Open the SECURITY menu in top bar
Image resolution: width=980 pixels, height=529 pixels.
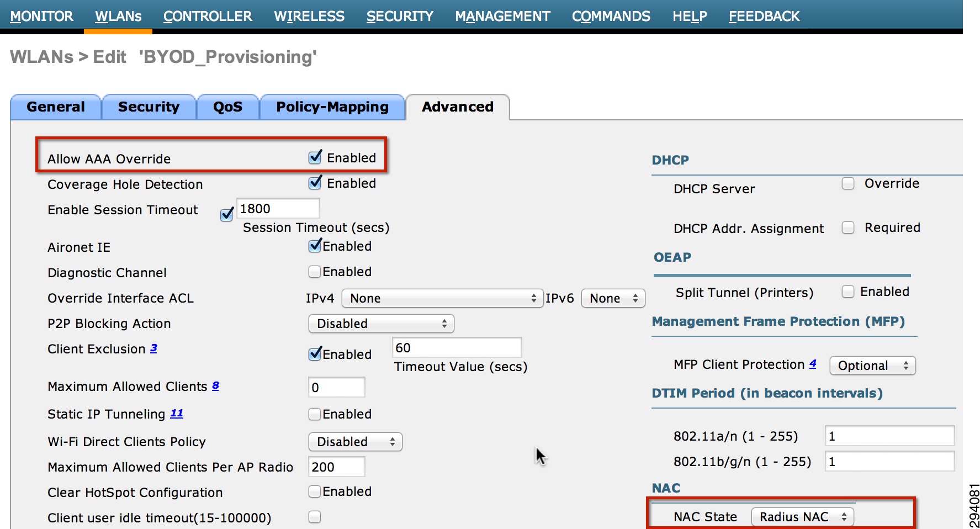pos(400,17)
